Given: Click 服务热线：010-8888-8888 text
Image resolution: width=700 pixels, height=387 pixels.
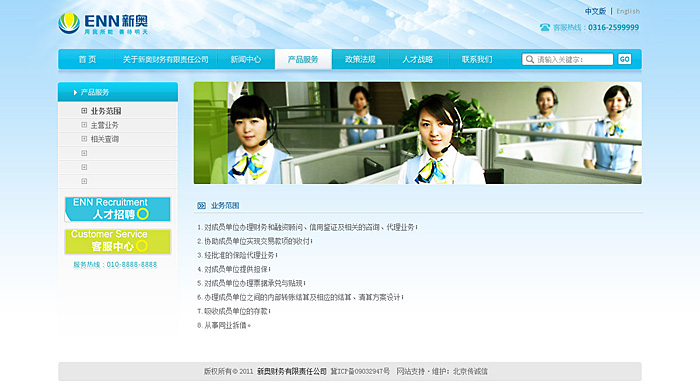Looking at the screenshot, I should click(x=115, y=265).
